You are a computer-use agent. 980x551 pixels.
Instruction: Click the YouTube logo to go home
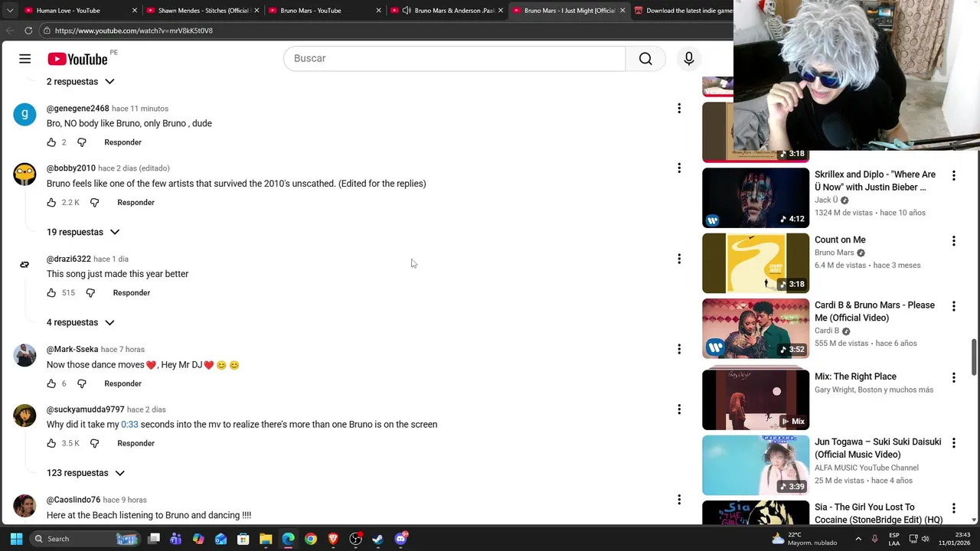point(77,59)
